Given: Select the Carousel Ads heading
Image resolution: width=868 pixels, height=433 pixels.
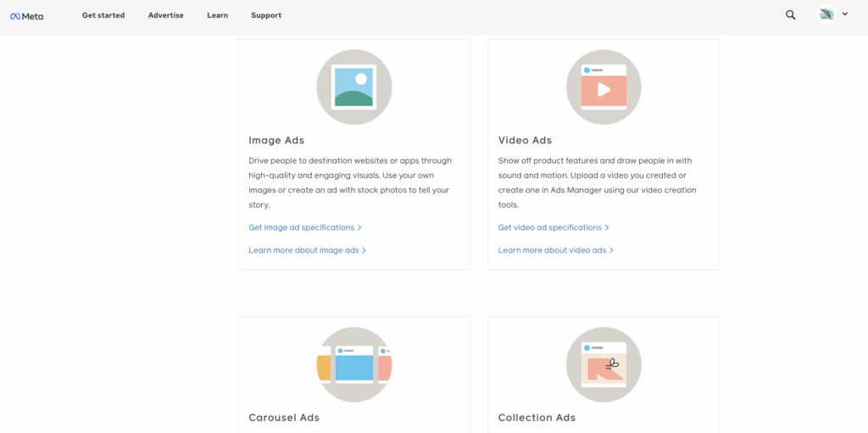Looking at the screenshot, I should pos(284,418).
